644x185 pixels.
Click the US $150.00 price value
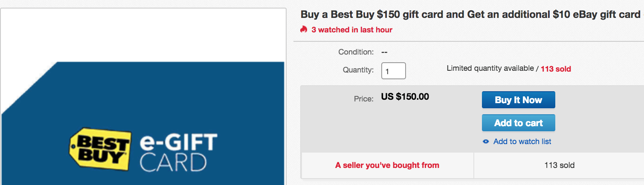click(405, 97)
